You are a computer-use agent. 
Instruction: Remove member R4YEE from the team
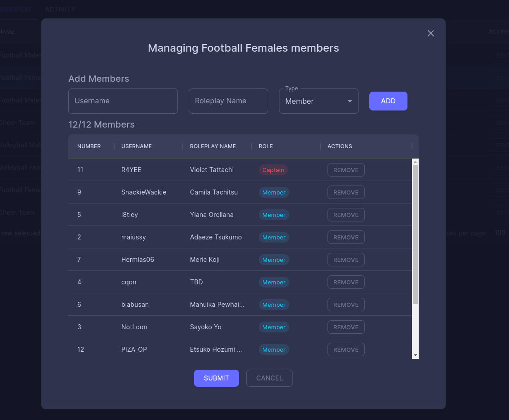pos(345,170)
